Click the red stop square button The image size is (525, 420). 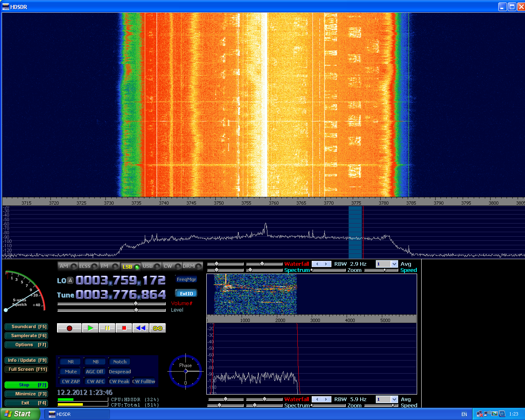pyautogui.click(x=124, y=328)
